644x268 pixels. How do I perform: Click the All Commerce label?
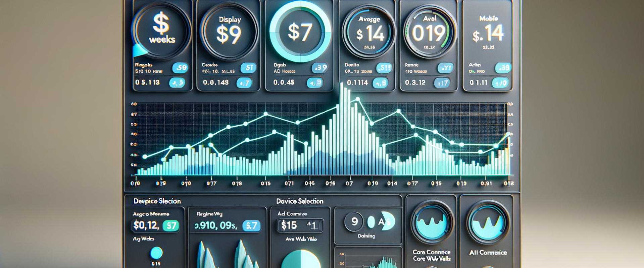pyautogui.click(x=488, y=253)
